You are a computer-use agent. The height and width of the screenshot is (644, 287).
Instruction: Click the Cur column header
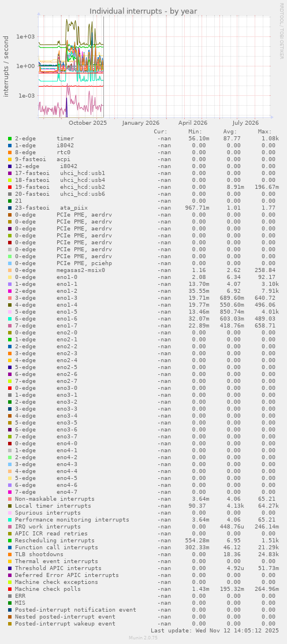coord(161,132)
